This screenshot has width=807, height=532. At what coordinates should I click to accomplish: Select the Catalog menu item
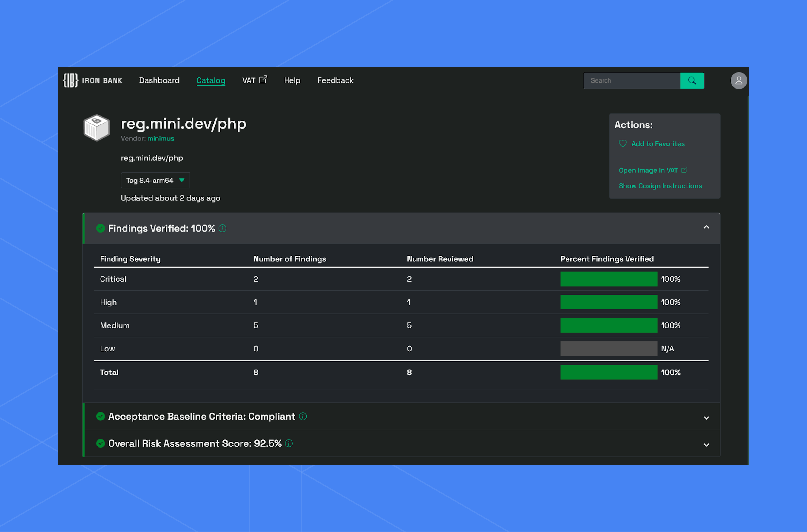tap(211, 80)
